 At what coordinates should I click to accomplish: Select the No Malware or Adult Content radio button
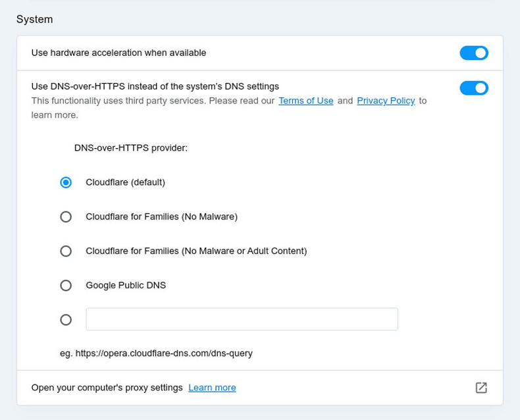click(x=66, y=251)
